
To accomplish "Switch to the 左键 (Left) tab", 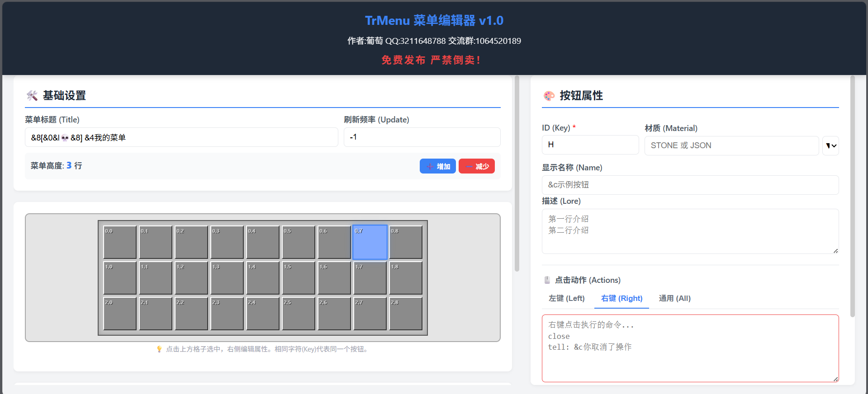I will [566, 298].
